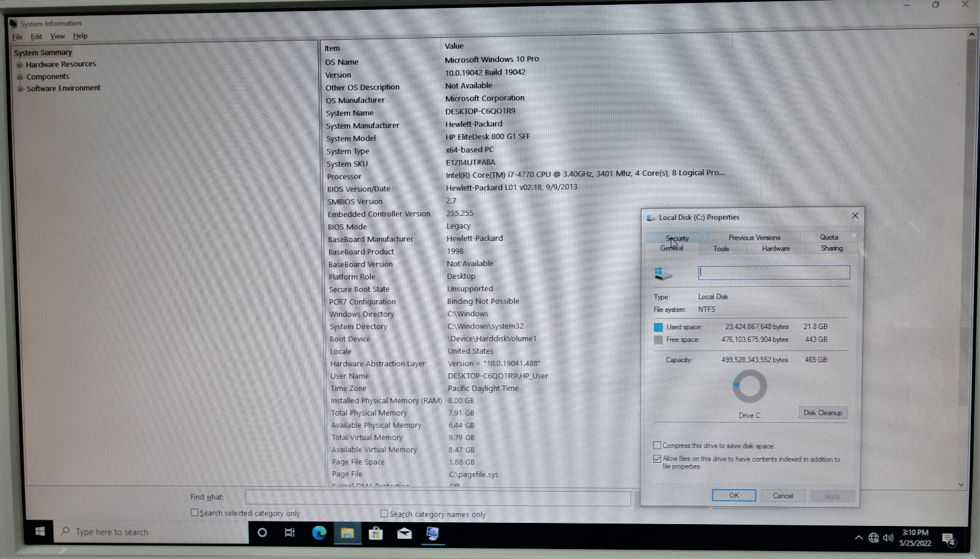
Task: Expand Components tree node
Action: [x=20, y=77]
